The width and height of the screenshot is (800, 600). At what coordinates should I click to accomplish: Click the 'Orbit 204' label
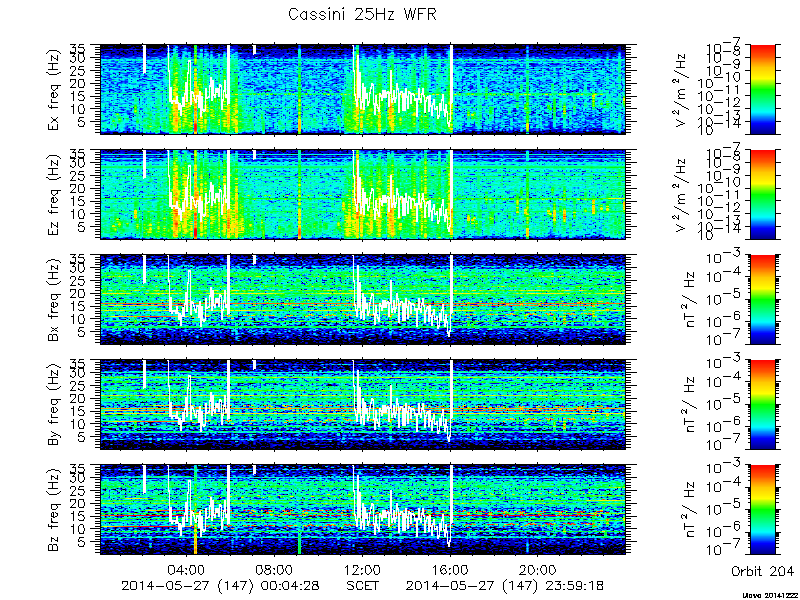pos(762,570)
